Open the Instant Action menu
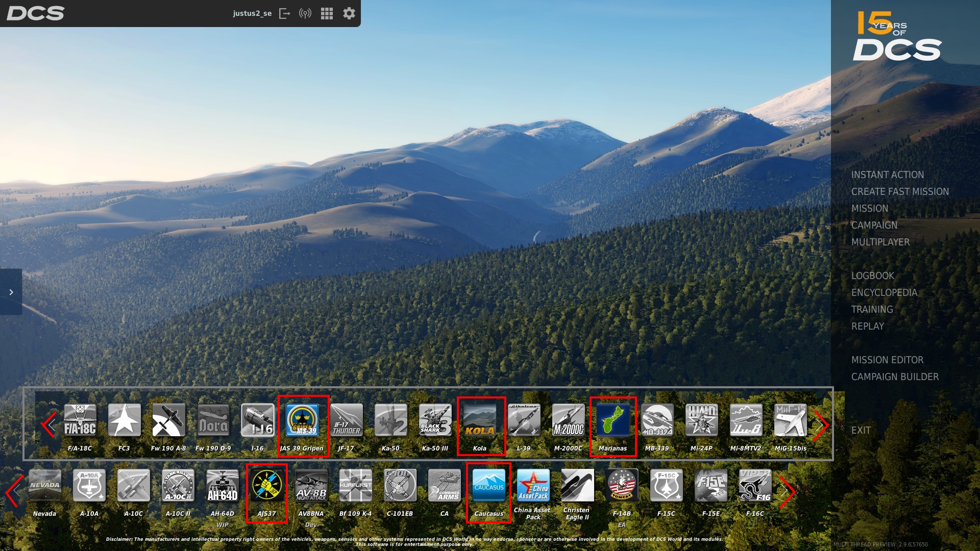 (x=887, y=174)
